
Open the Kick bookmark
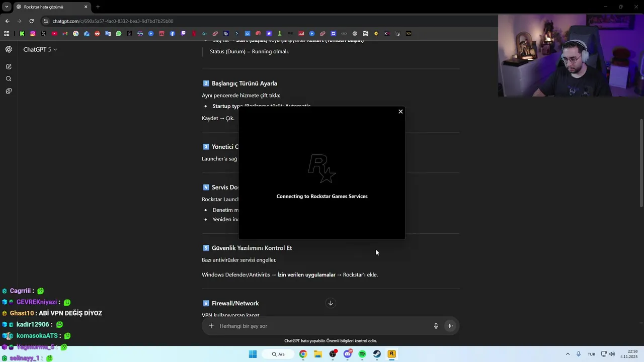22,34
